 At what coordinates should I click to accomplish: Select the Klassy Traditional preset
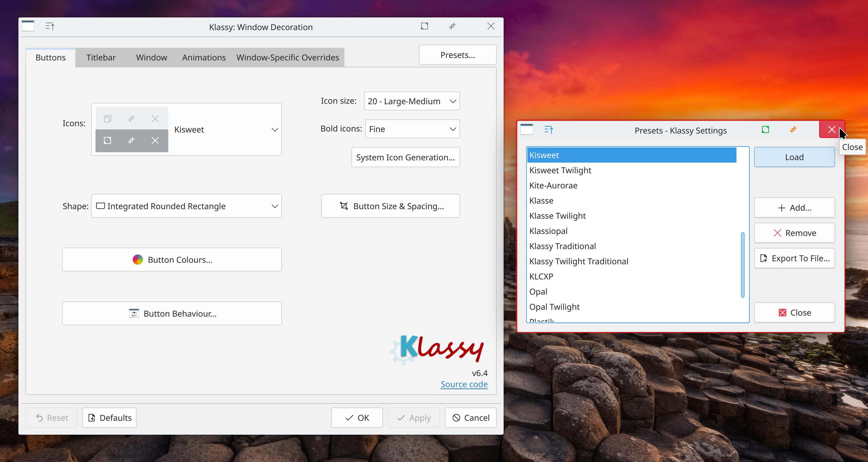(631, 246)
